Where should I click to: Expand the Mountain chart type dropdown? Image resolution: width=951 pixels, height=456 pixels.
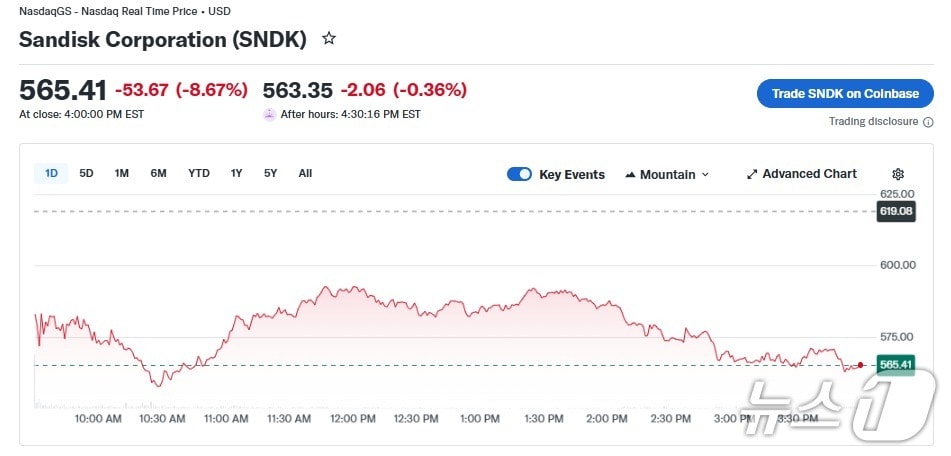tap(705, 175)
